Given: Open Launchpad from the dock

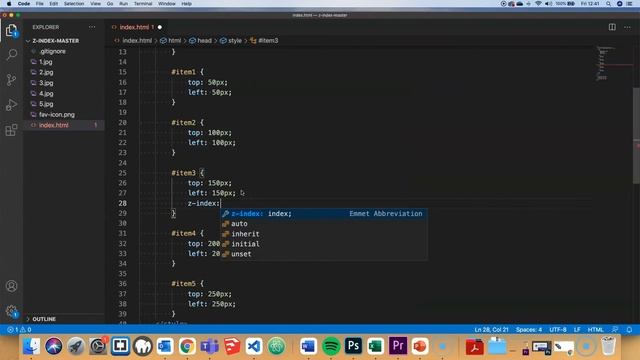Looking at the screenshot, I should point(76,346).
